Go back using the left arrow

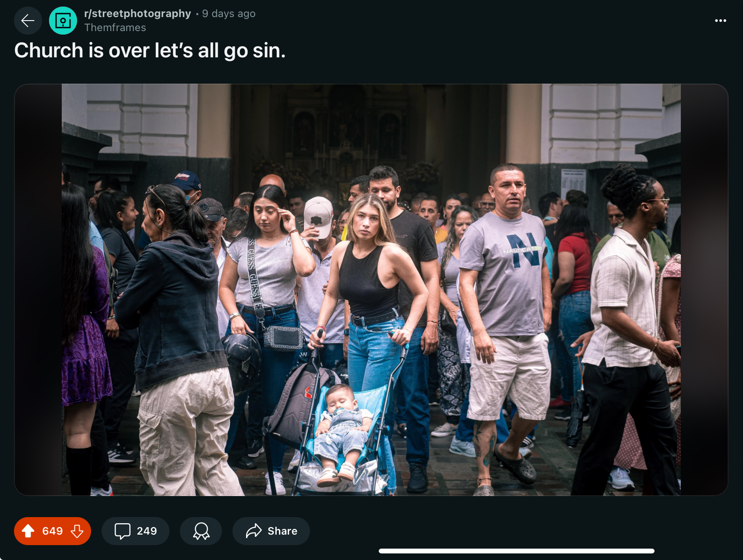pos(28,21)
